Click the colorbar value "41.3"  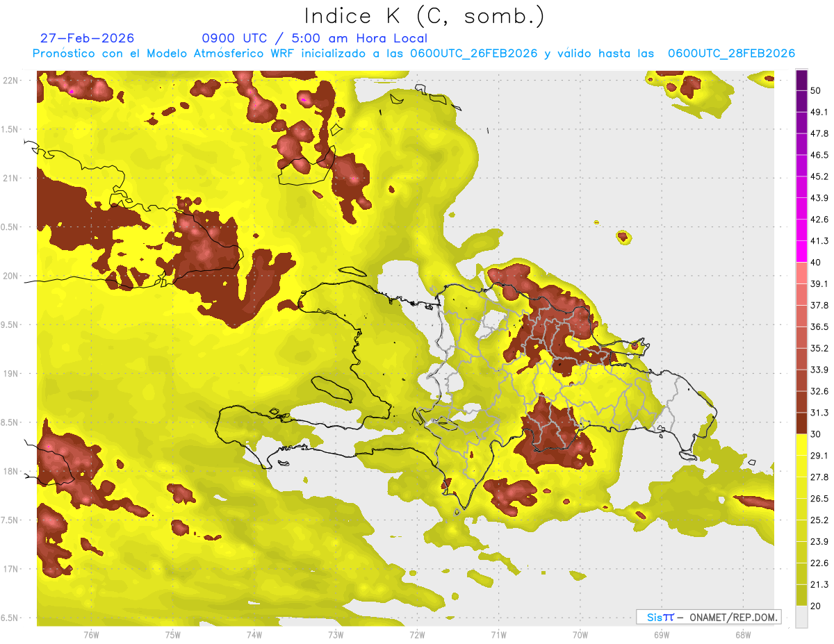[819, 241]
